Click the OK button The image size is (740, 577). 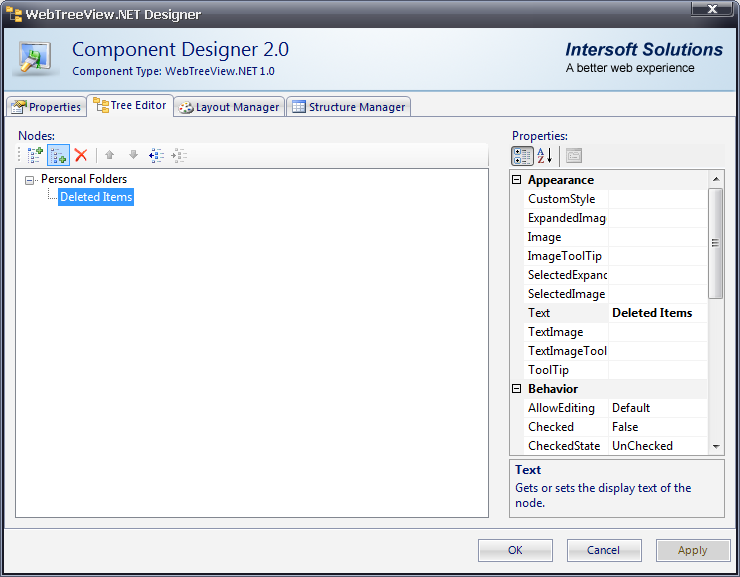(x=515, y=550)
